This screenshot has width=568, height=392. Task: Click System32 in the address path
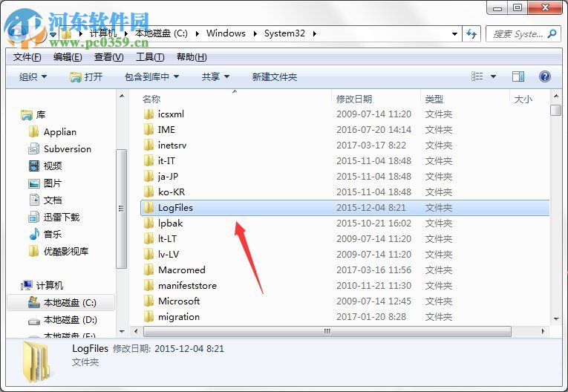[284, 33]
